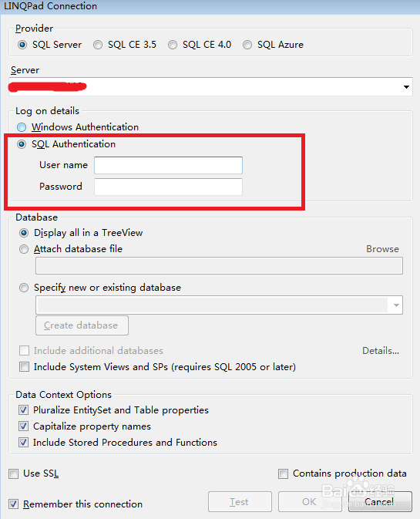Image resolution: width=420 pixels, height=519 pixels.
Task: Open Details for additional databases
Action: [381, 351]
